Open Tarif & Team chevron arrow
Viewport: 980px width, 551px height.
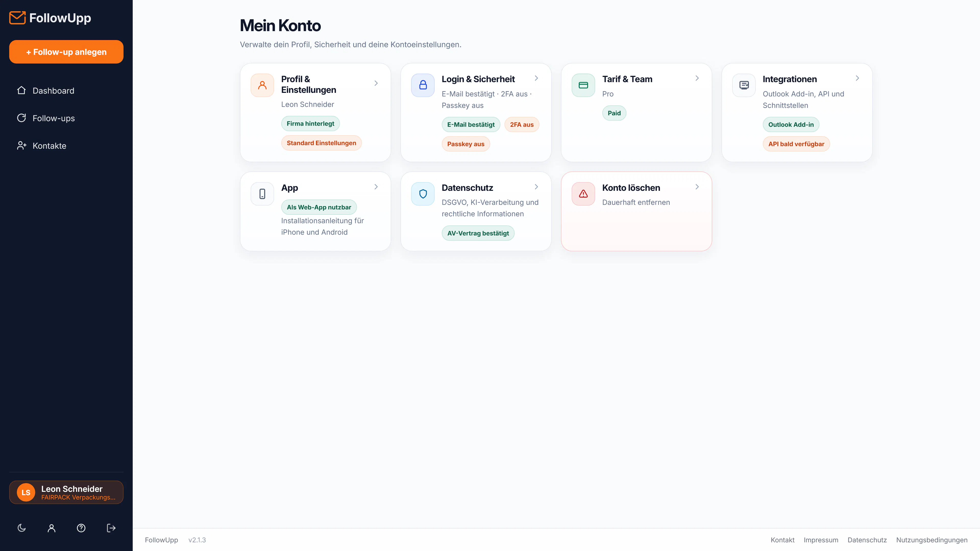point(697,78)
